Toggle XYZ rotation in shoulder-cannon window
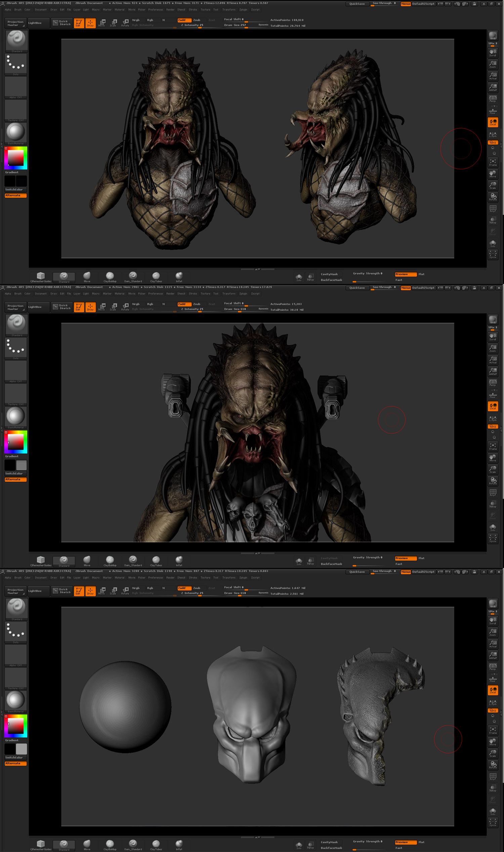 (493, 427)
